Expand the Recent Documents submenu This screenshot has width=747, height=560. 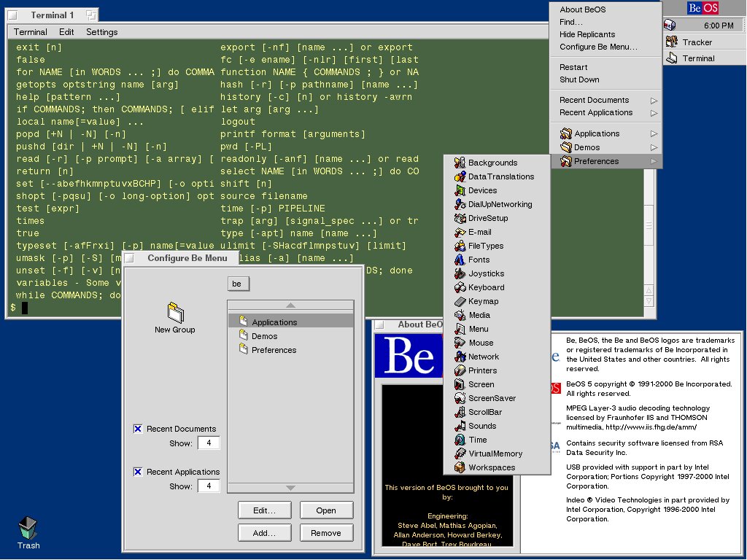(x=605, y=100)
